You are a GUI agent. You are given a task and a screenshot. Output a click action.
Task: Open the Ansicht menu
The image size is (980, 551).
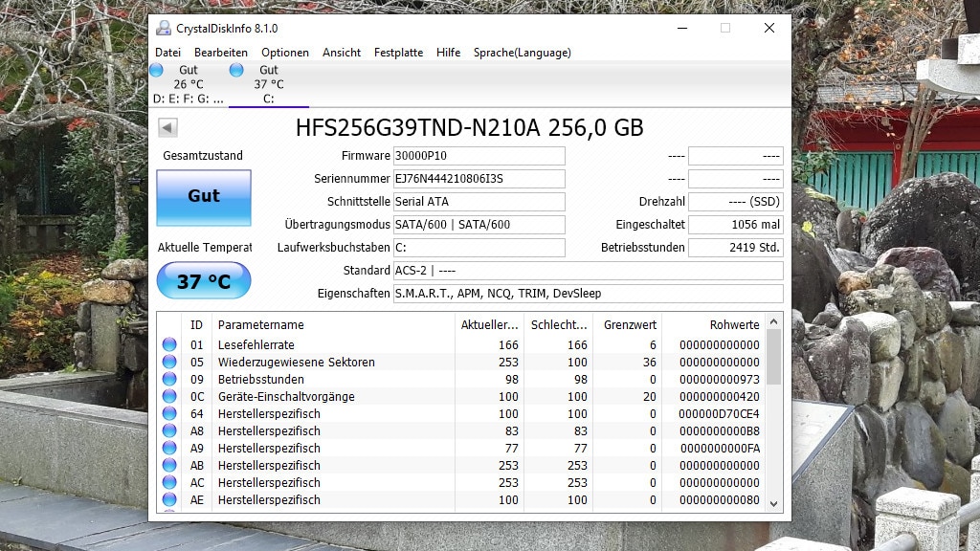pyautogui.click(x=342, y=53)
